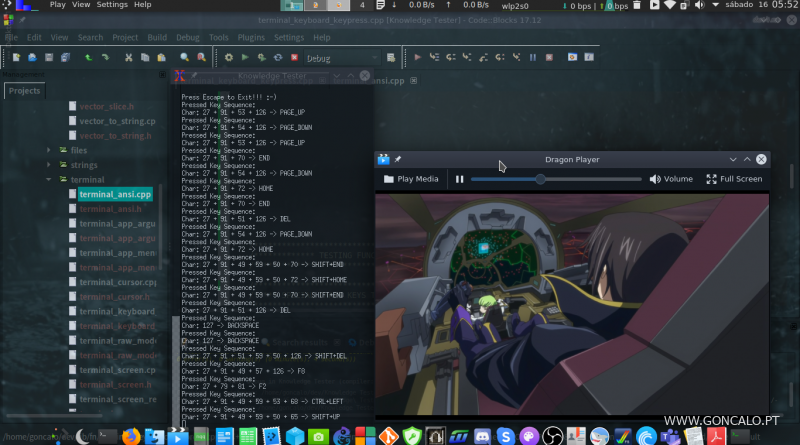Click the Run green play icon
This screenshot has height=445, width=800.
[x=245, y=58]
